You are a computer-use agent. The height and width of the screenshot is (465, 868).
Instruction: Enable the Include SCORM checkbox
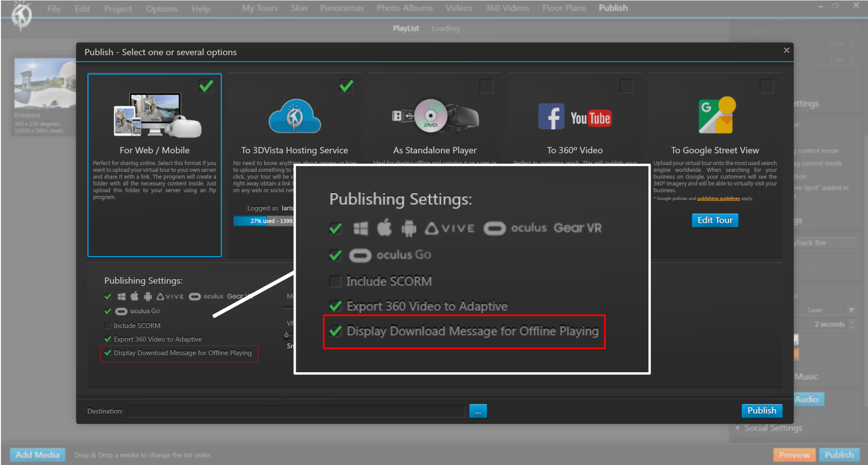pyautogui.click(x=108, y=326)
